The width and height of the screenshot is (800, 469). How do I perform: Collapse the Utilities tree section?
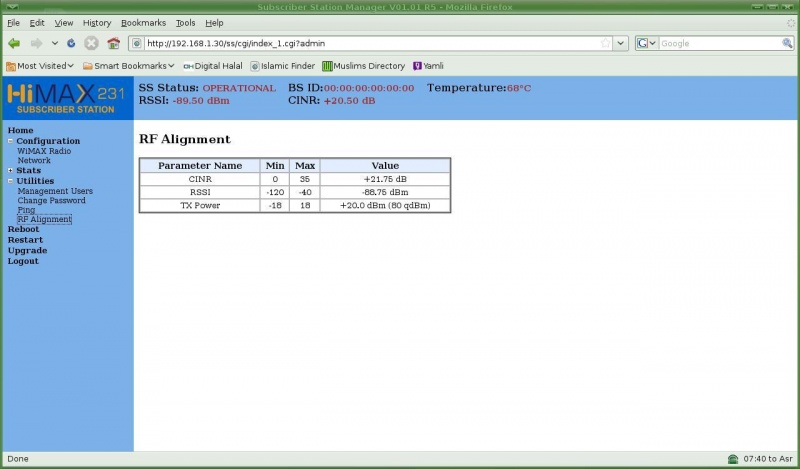[11, 181]
